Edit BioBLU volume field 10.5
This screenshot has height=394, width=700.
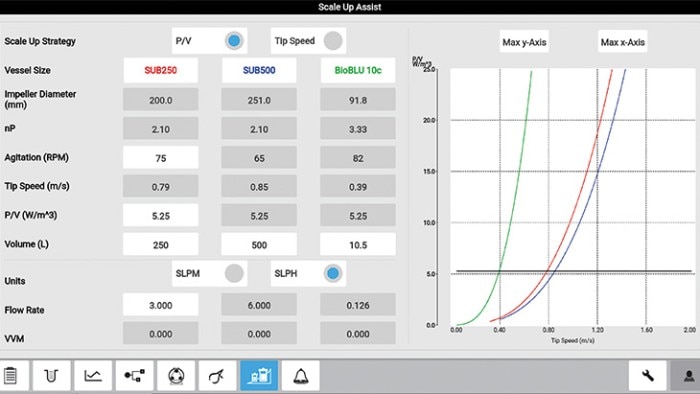tap(358, 245)
